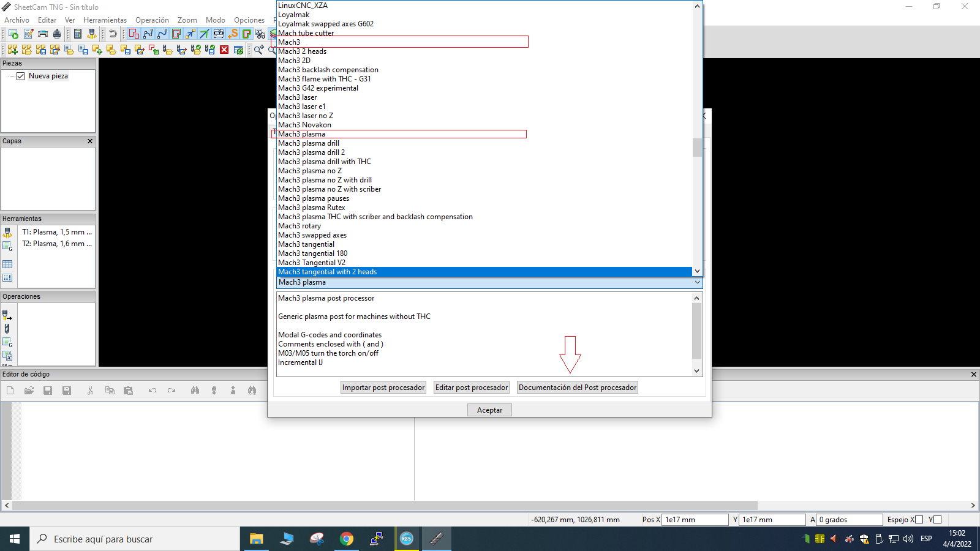Click the new file icon in code editor
980x551 pixels.
[x=10, y=390]
